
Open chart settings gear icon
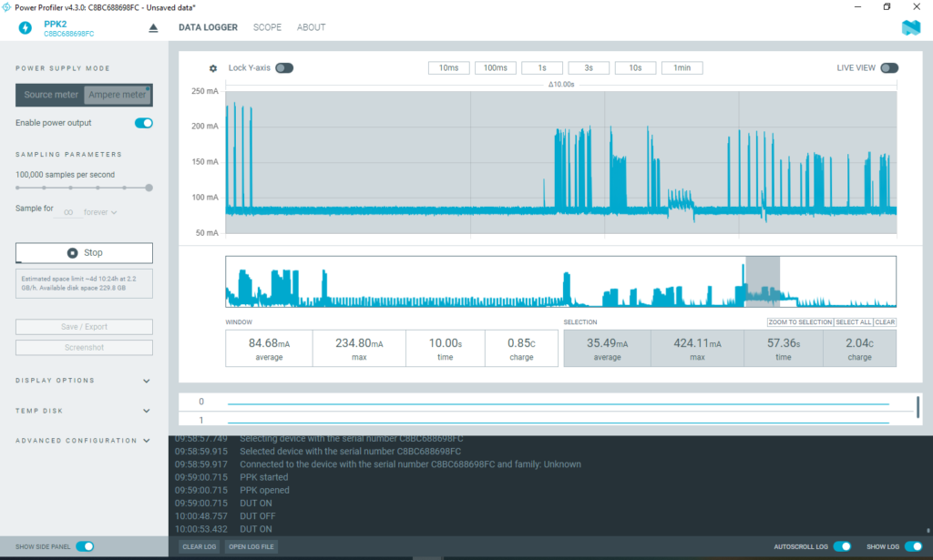213,68
